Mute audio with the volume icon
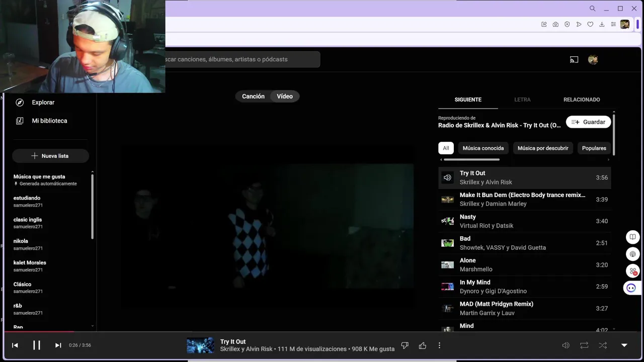Image resolution: width=644 pixels, height=362 pixels. [566, 345]
